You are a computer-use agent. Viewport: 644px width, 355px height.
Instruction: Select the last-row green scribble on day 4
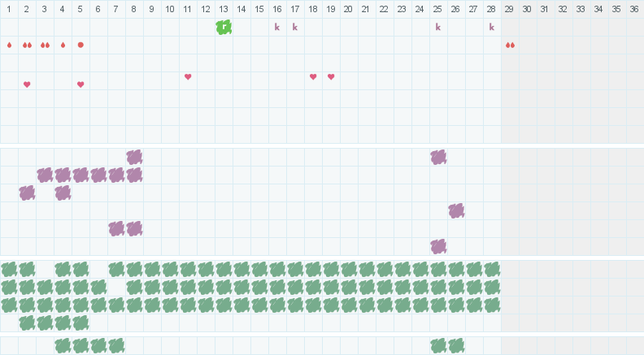point(63,345)
